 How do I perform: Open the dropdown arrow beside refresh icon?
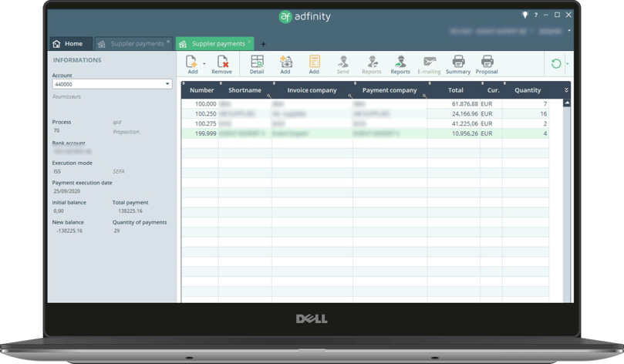568,64
